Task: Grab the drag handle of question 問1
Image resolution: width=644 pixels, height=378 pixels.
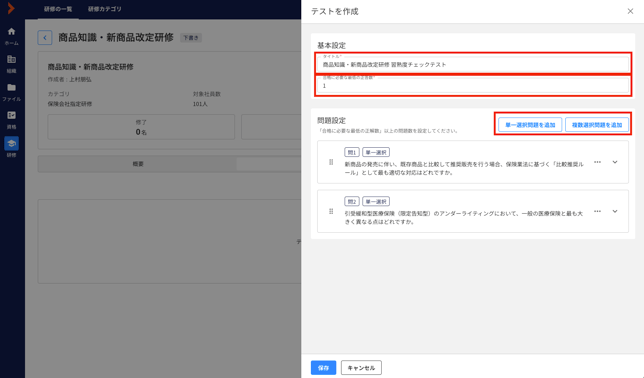Action: (331, 162)
